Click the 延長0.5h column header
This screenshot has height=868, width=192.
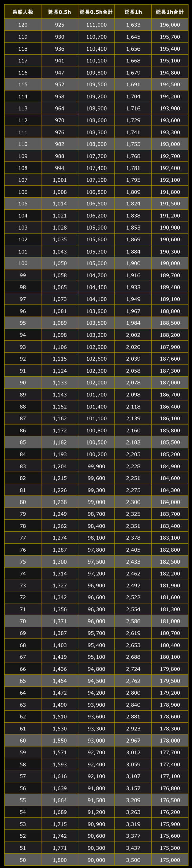[x=60, y=12]
